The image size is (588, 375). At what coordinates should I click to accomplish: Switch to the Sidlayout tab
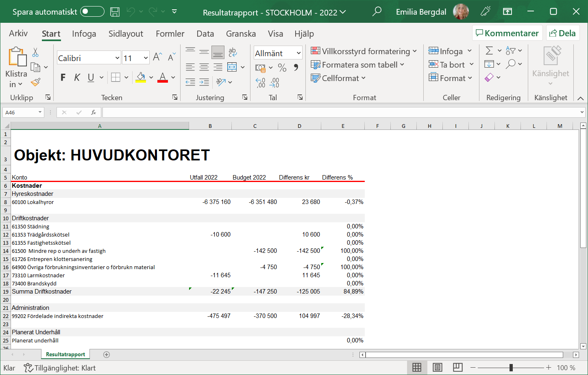pyautogui.click(x=126, y=34)
